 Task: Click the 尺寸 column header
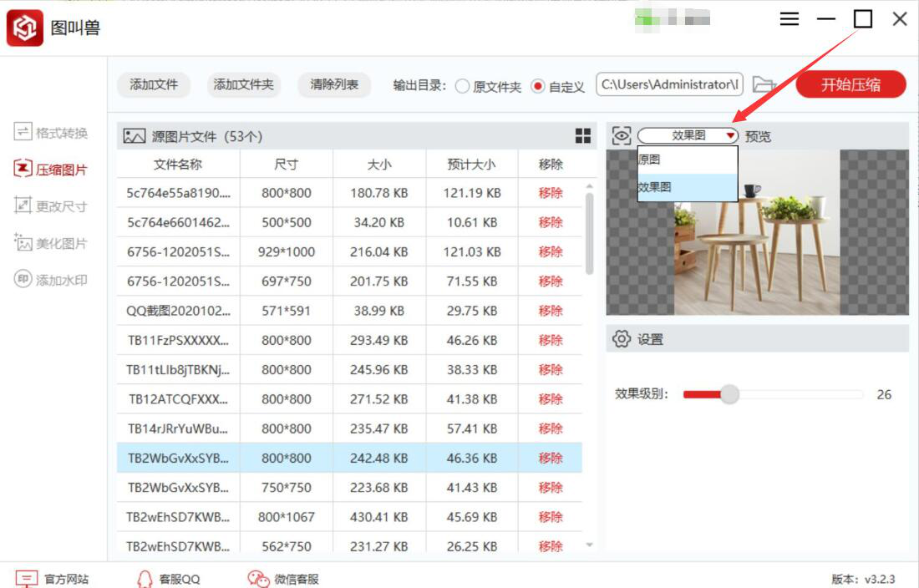(x=286, y=165)
